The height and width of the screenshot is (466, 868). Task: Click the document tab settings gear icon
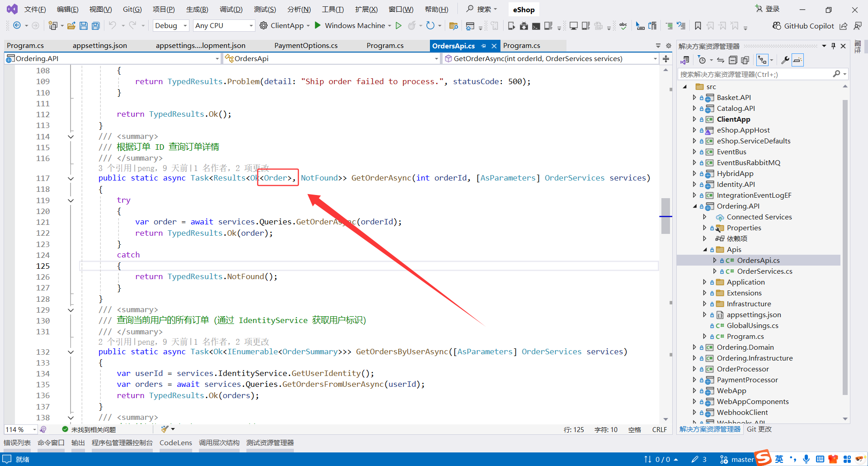point(669,46)
